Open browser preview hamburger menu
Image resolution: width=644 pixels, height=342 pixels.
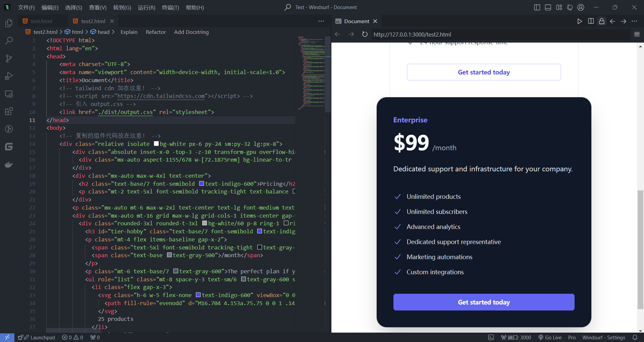pos(637,34)
